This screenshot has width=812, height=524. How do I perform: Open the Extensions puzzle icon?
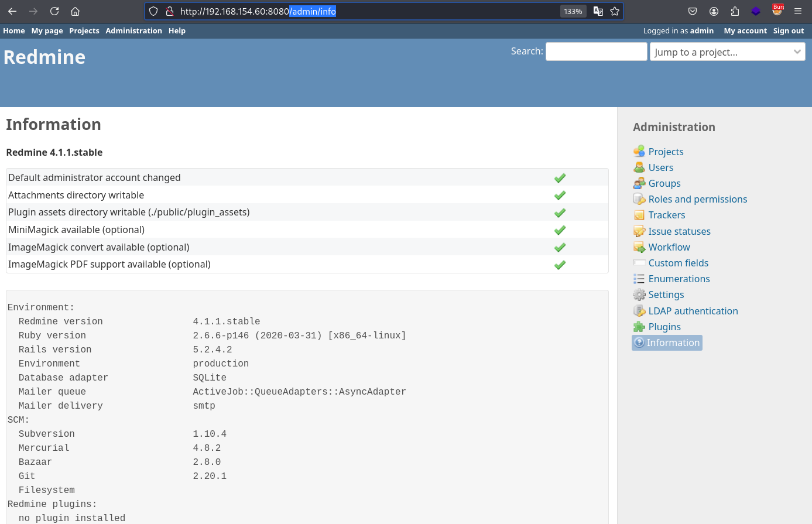[735, 11]
